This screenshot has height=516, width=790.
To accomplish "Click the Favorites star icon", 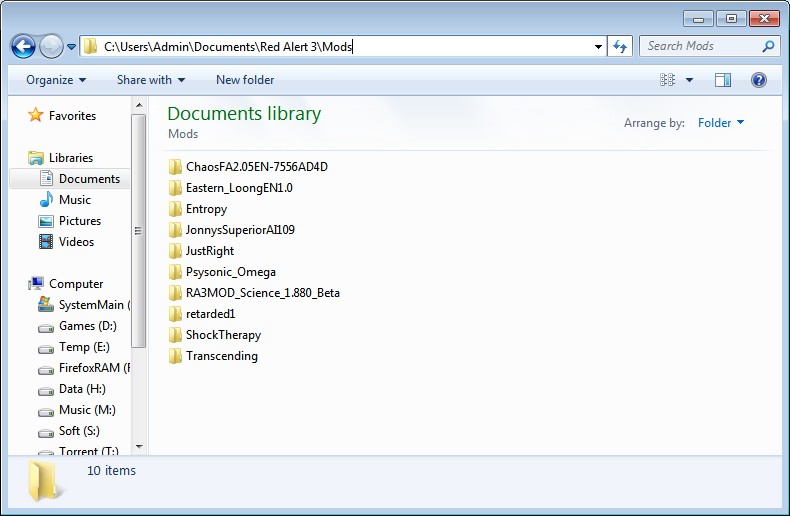I will click(36, 115).
